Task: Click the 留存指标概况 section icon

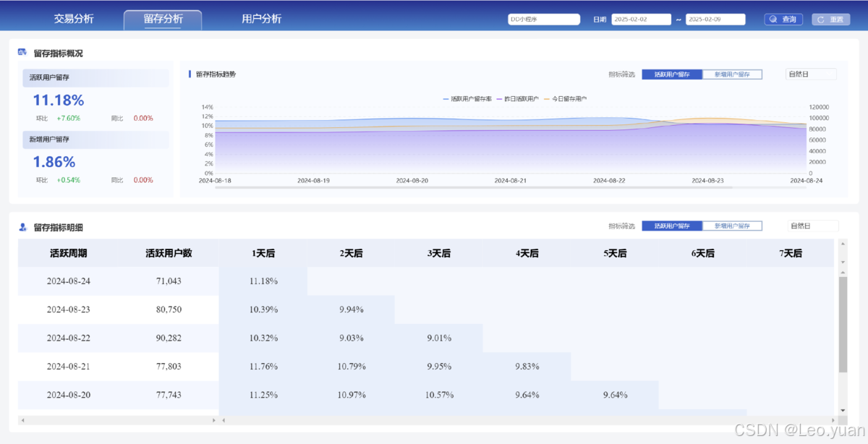Action: [x=22, y=52]
